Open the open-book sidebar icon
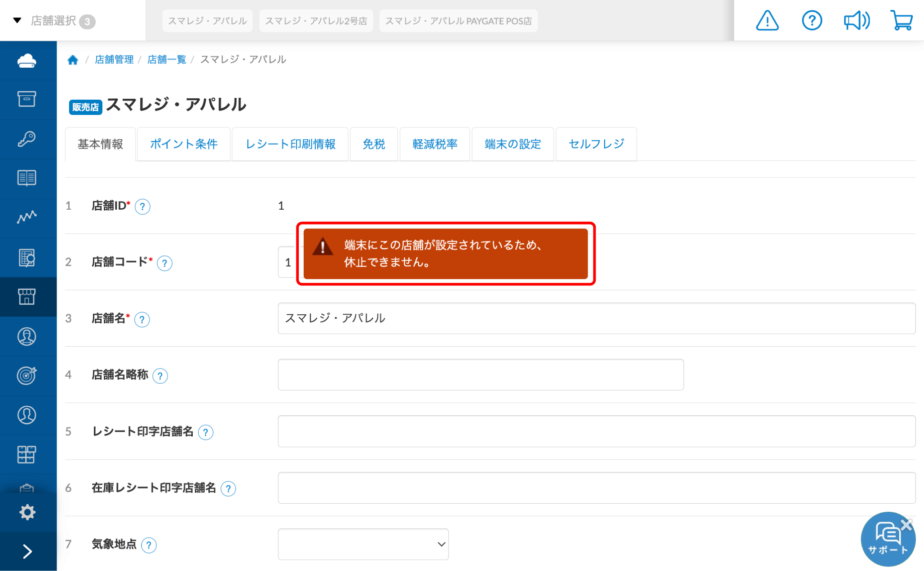This screenshot has width=924, height=571. (27, 178)
